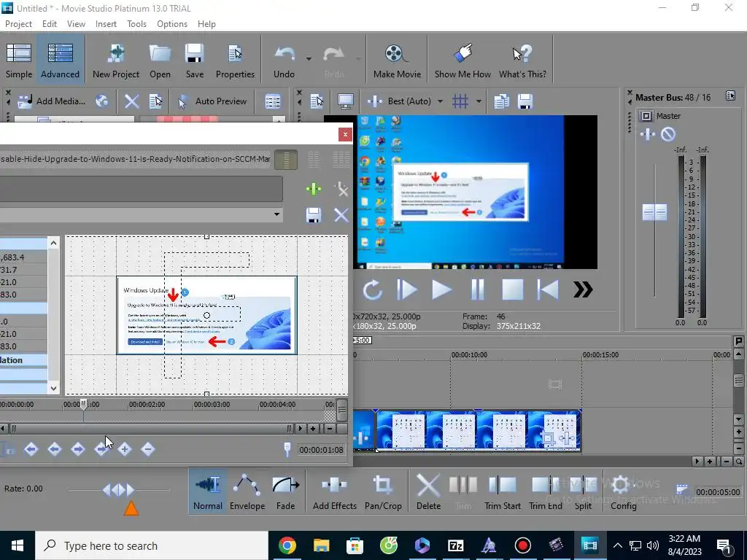Open project Properties
Image resolution: width=747 pixels, height=560 pixels.
[235, 60]
